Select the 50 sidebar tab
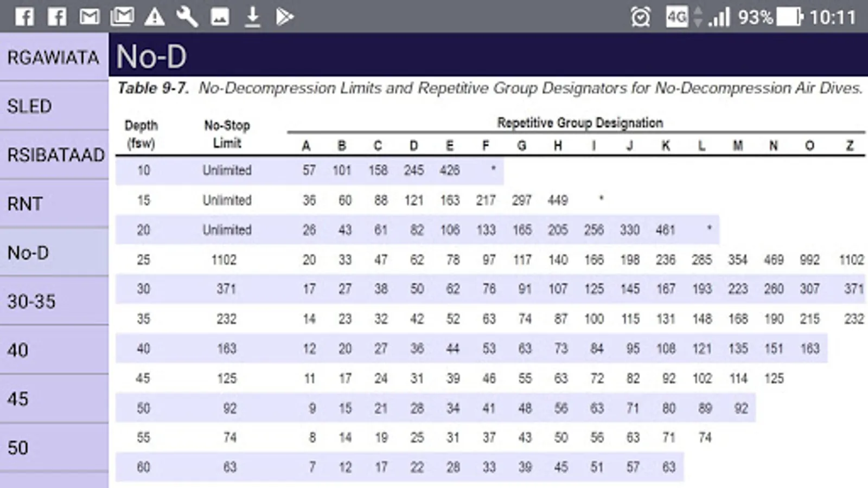 pyautogui.click(x=54, y=447)
